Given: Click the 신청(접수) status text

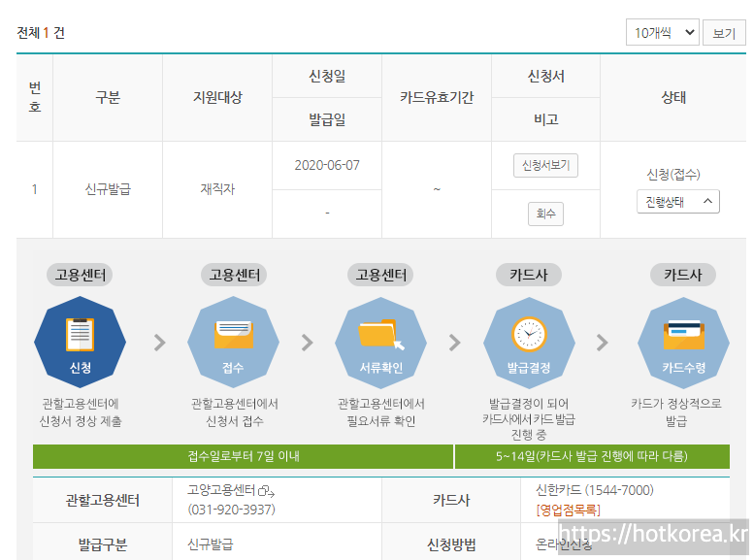Looking at the screenshot, I should tap(673, 174).
